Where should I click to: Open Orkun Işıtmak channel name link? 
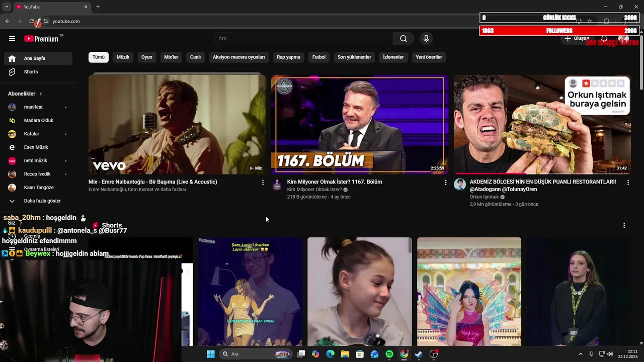pos(484,197)
